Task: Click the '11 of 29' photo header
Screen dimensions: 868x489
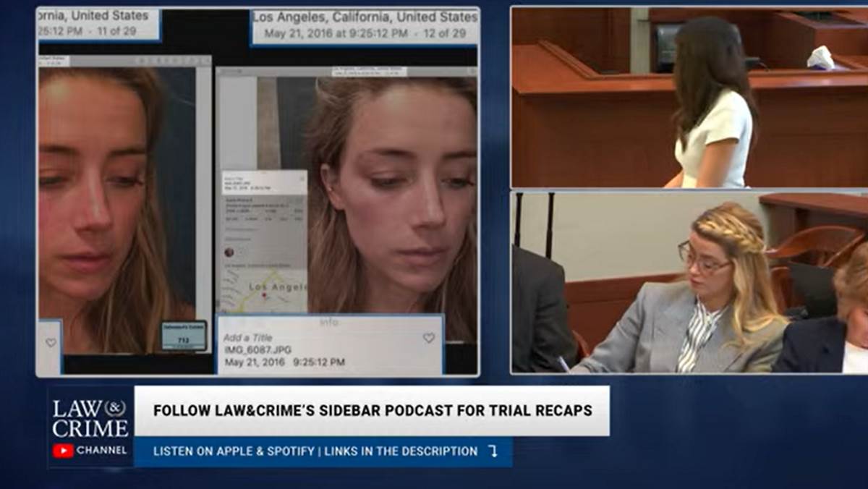Action: (x=98, y=24)
